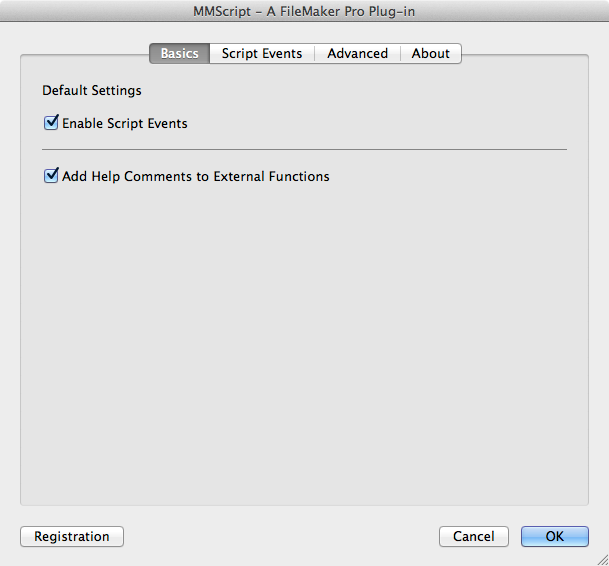
Task: Uncheck Add Help Comments checkbox box
Action: (51, 176)
